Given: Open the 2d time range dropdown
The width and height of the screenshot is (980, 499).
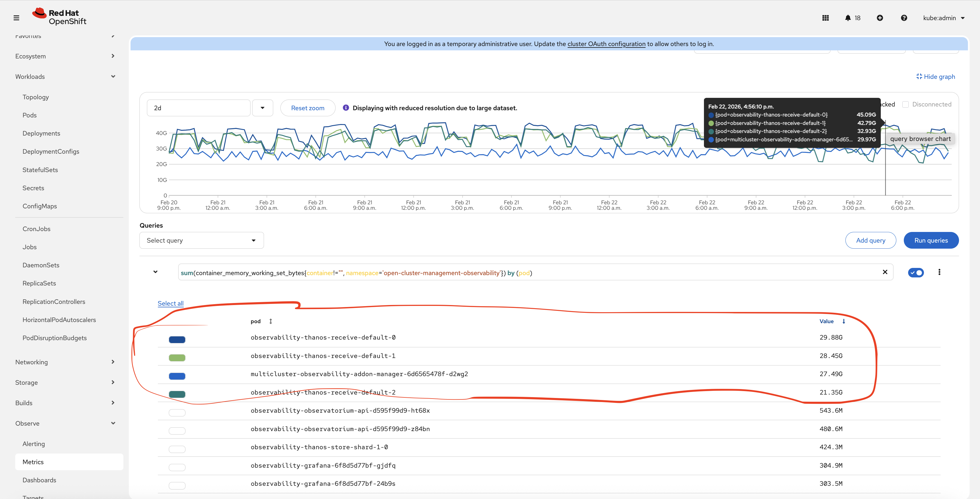Looking at the screenshot, I should [263, 108].
